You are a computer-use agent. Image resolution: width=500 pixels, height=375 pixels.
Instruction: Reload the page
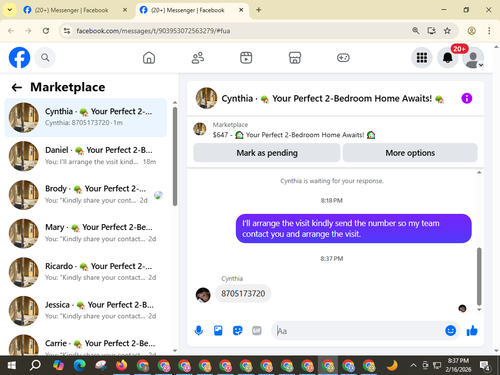click(x=46, y=31)
